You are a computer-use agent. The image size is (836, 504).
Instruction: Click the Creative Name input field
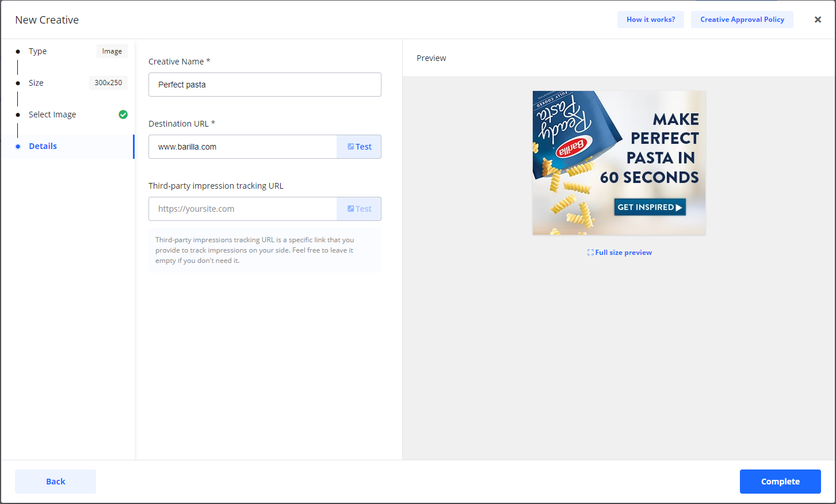(265, 85)
